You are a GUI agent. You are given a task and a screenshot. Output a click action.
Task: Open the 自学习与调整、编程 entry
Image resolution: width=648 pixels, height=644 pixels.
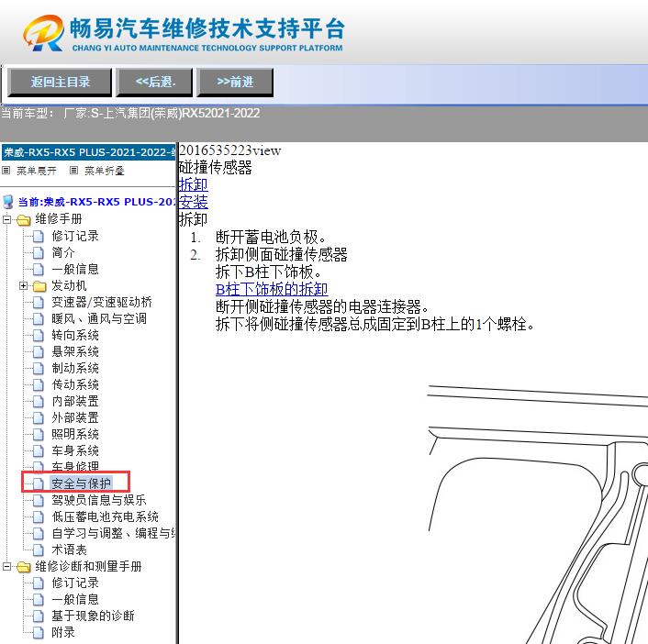pyautogui.click(x=114, y=533)
